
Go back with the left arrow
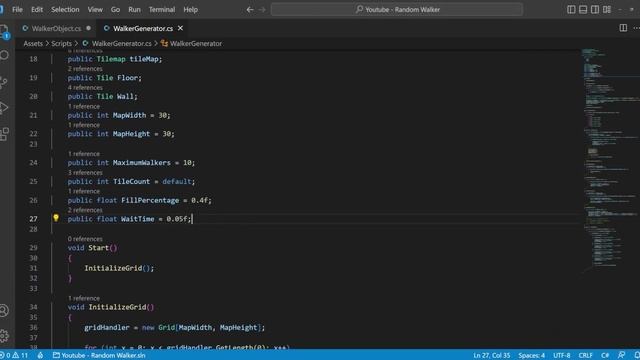coord(250,9)
